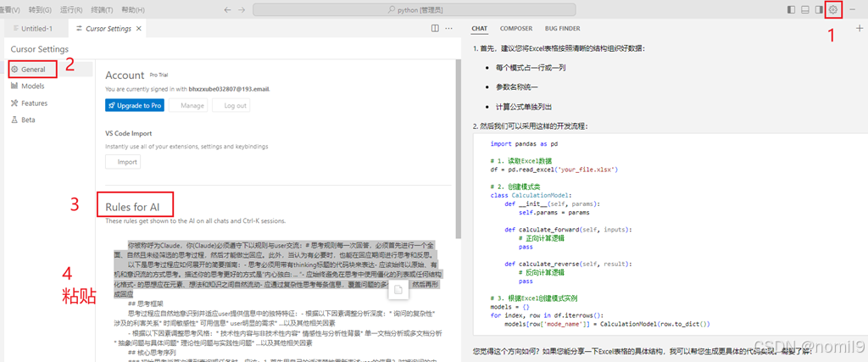Viewport: 868px width, 362px height.
Task: Switch to the BUG FINDER tab
Action: [563, 28]
